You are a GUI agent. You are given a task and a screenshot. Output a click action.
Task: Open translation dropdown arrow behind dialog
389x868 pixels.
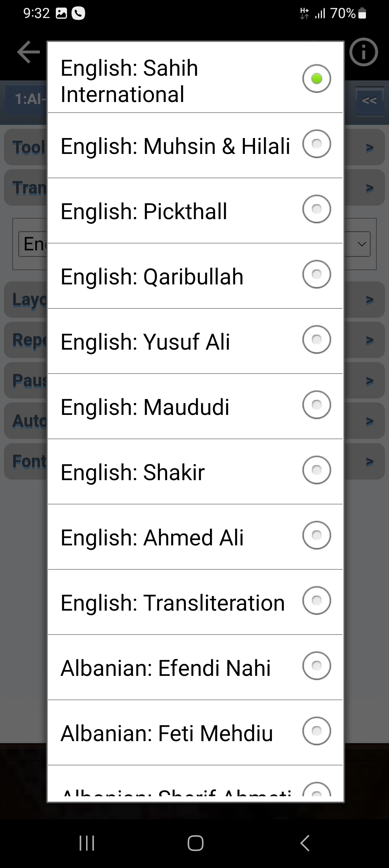[362, 244]
